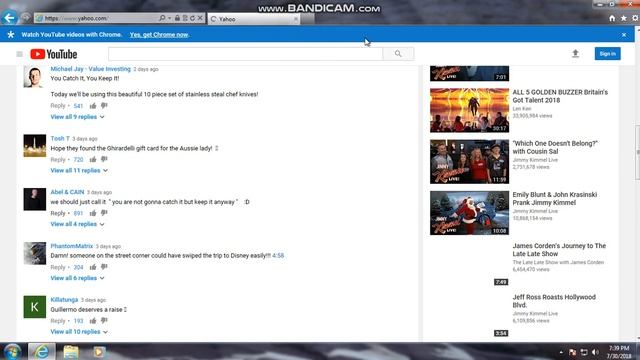This screenshot has height=360, width=640.
Task: Dislike Michael Jay's comment
Action: [104, 106]
